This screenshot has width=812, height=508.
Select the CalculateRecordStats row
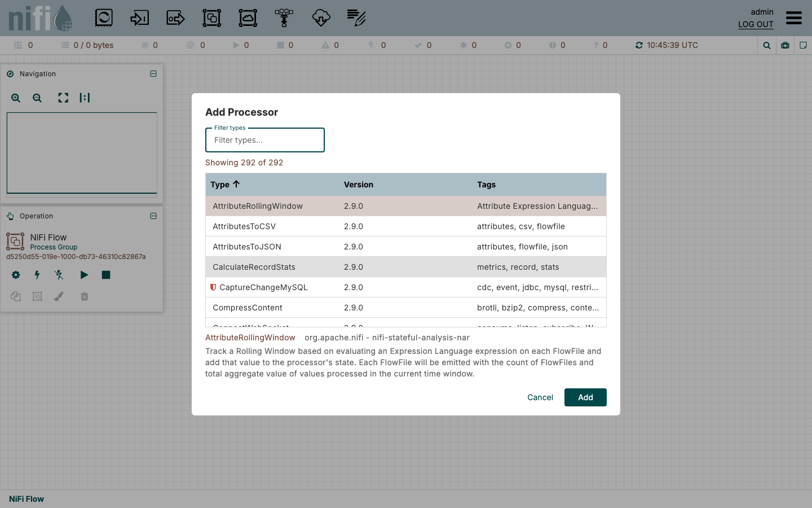[406, 267]
